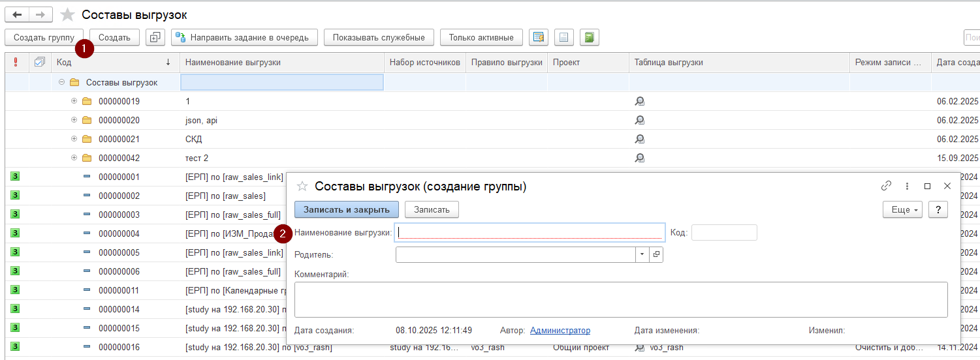The height and width of the screenshot is (360, 980).
Task: Click into the Комментарий text area
Action: (x=620, y=299)
